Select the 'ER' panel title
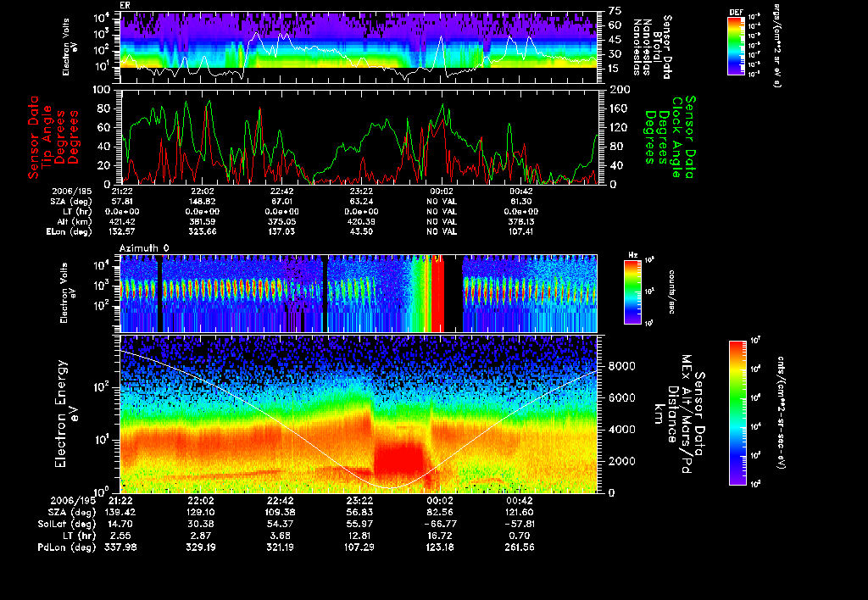Viewport: 868px width, 600px height. point(125,6)
